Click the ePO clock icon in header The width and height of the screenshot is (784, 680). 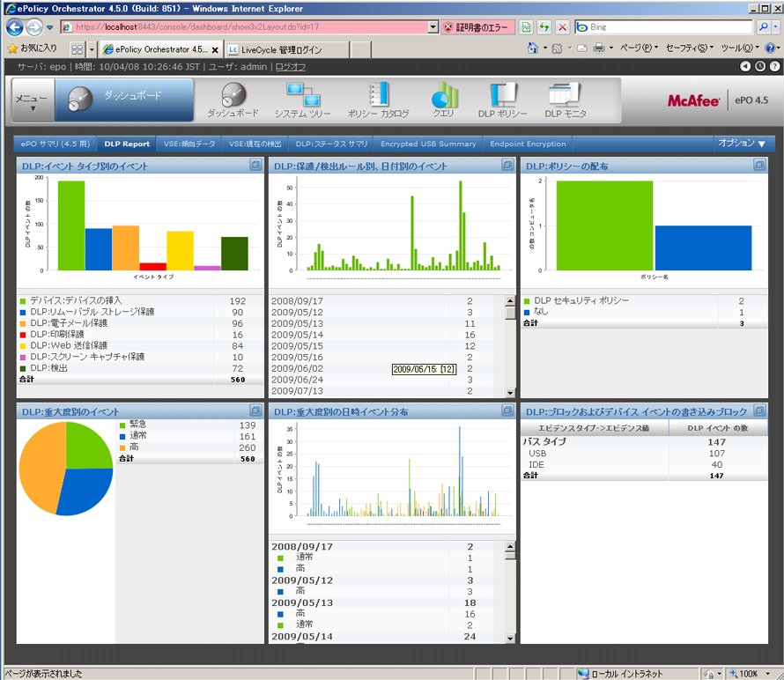[x=760, y=66]
